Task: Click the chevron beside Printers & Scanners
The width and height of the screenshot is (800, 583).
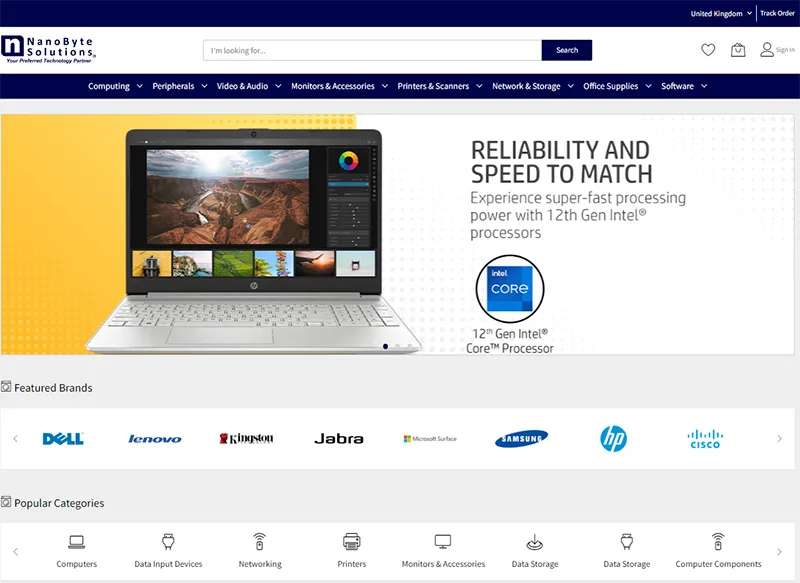Action: click(479, 86)
